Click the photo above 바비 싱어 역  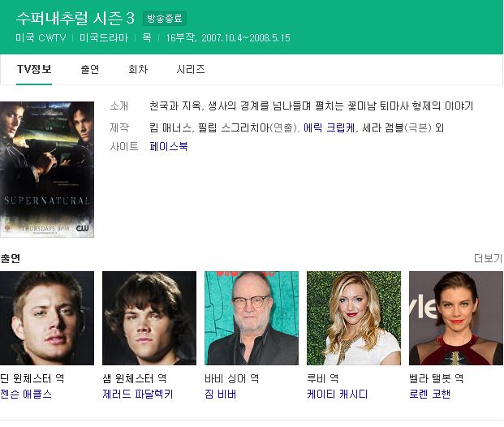click(x=252, y=318)
